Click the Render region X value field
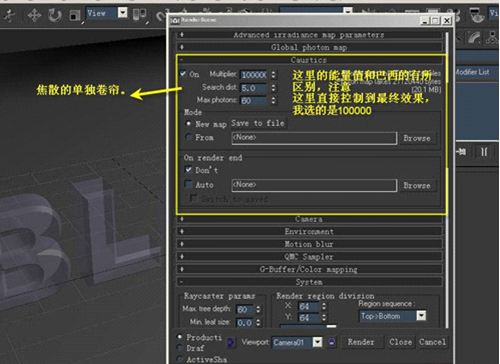Viewport: 500px width, 364px height. [x=308, y=306]
